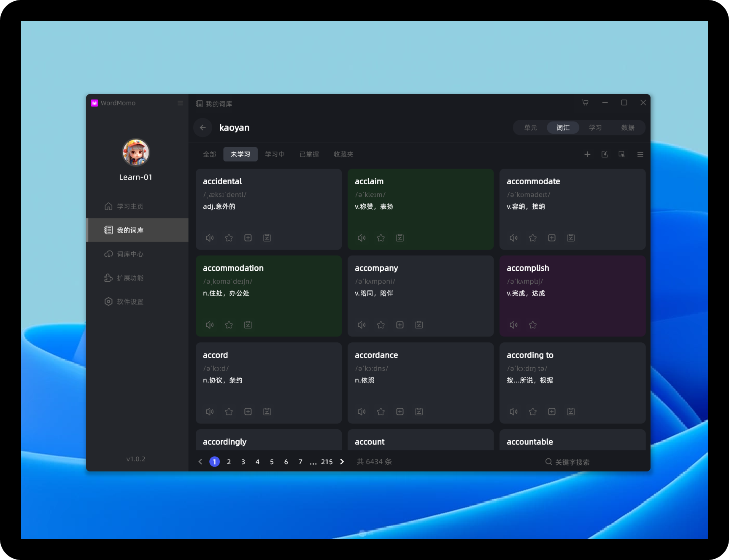Screen dimensions: 729x560
Task: Click the clipboard-check icon on acclaim card
Action: pyautogui.click(x=400, y=238)
